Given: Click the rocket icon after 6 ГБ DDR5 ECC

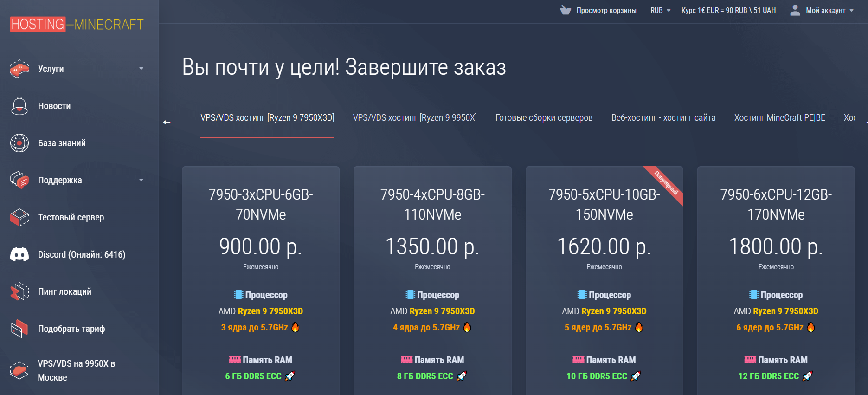Looking at the screenshot, I should pos(290,376).
